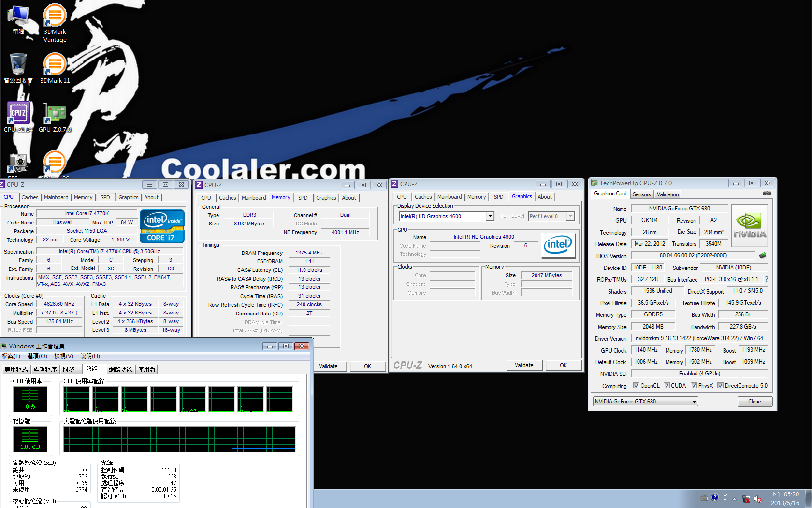Click the Intel logo in the Graphics tab
The height and width of the screenshot is (508, 812).
[558, 245]
